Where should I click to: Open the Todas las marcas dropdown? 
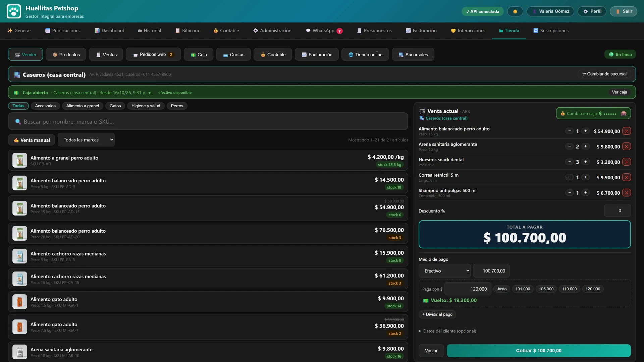[86, 140]
